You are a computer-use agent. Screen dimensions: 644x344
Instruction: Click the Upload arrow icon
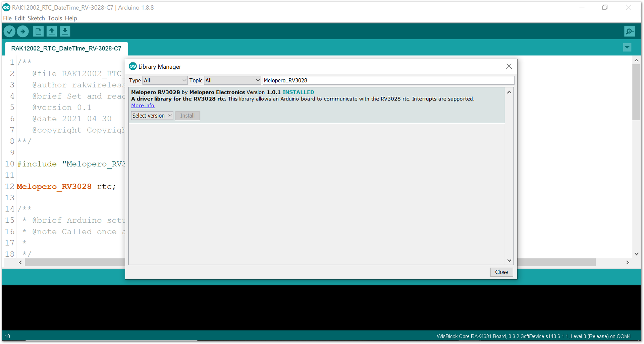(23, 31)
